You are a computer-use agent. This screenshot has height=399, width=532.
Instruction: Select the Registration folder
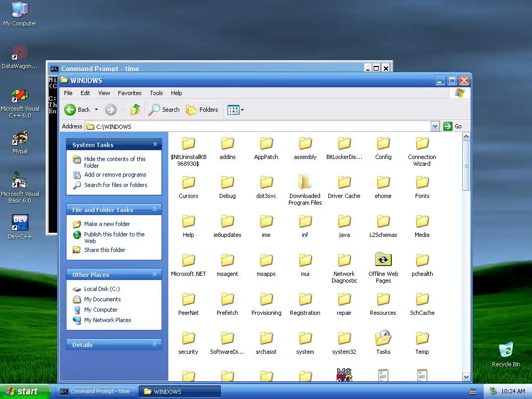(305, 304)
